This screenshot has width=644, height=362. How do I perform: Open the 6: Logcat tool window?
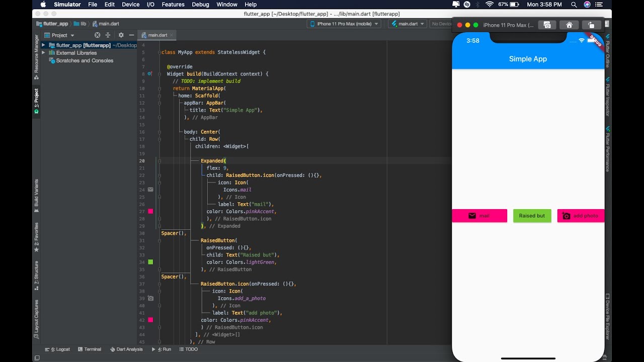coord(57,349)
